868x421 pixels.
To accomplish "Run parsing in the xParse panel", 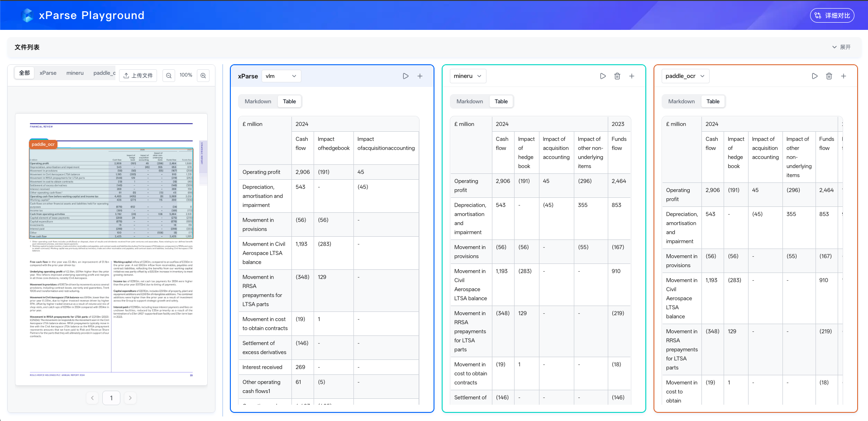I will (405, 76).
